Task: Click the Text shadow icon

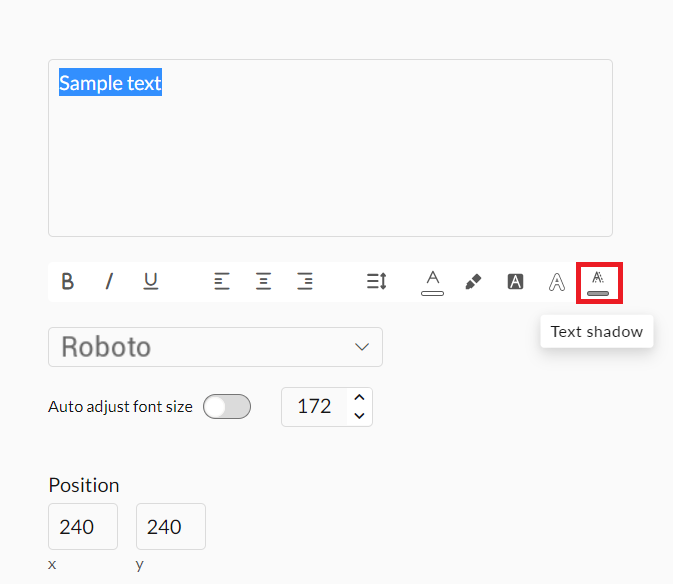Action: tap(598, 282)
